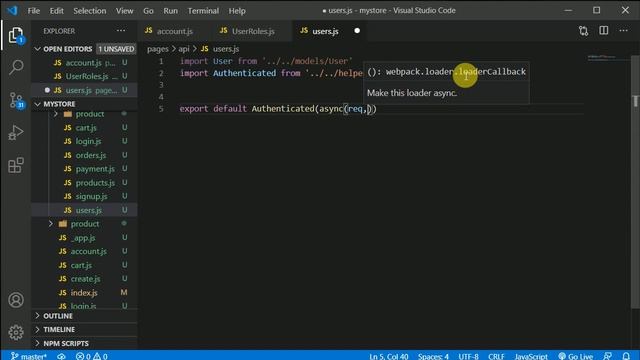Open UserRoles.js in Open Editors list

84,76
